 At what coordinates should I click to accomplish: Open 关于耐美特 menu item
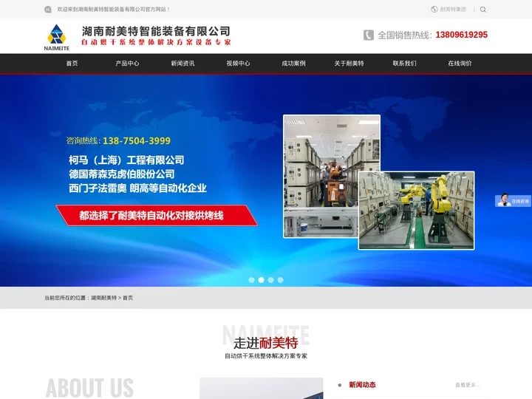pyautogui.click(x=349, y=64)
